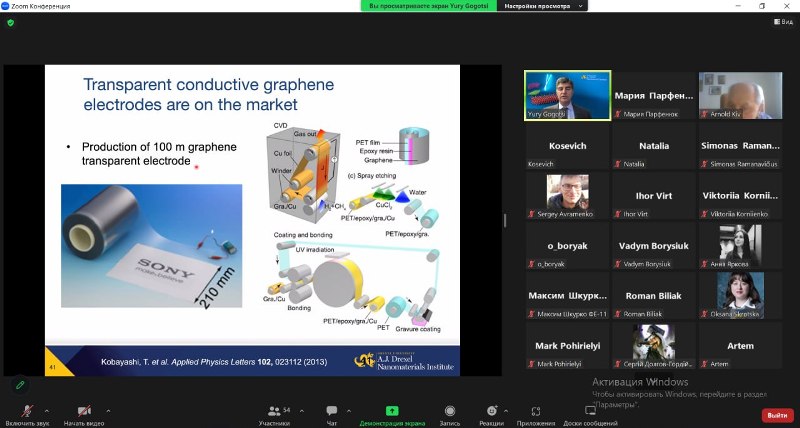Image resolution: width=800 pixels, height=428 pixels.
Task: Select the Сергій Долгов-Гордійчук avatar tile
Action: tap(654, 345)
